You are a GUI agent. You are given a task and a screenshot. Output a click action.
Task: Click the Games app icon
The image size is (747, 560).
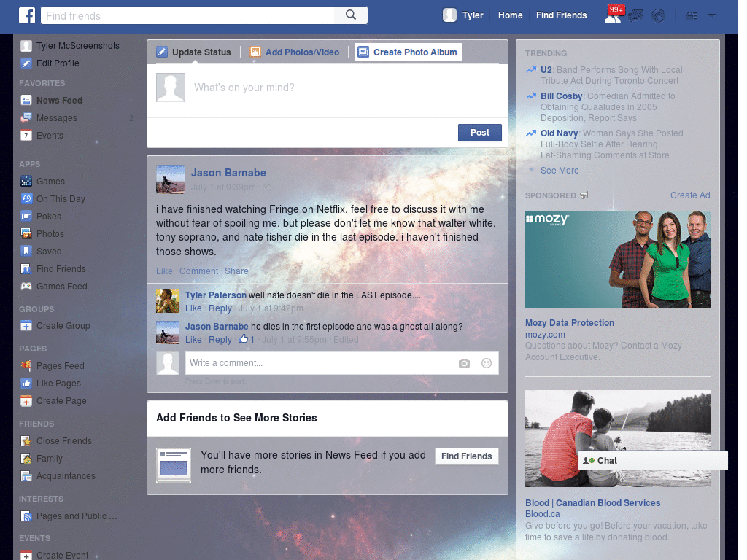(26, 182)
